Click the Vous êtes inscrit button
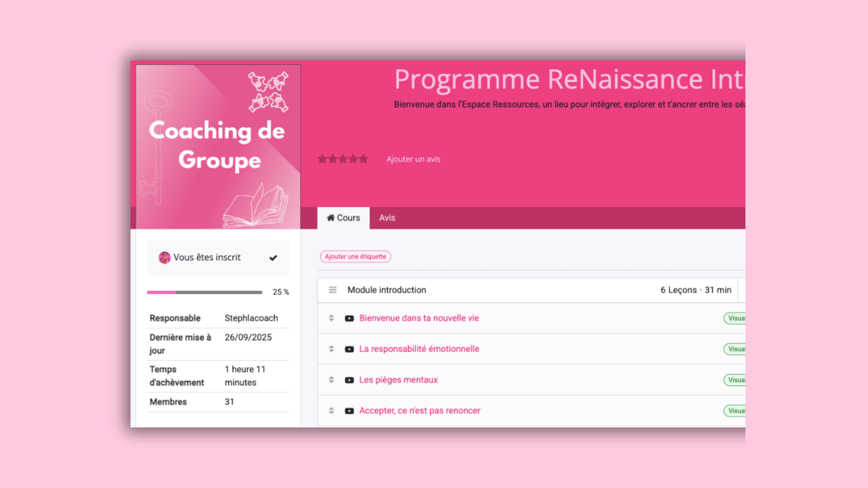The image size is (868, 488). pyautogui.click(x=218, y=257)
